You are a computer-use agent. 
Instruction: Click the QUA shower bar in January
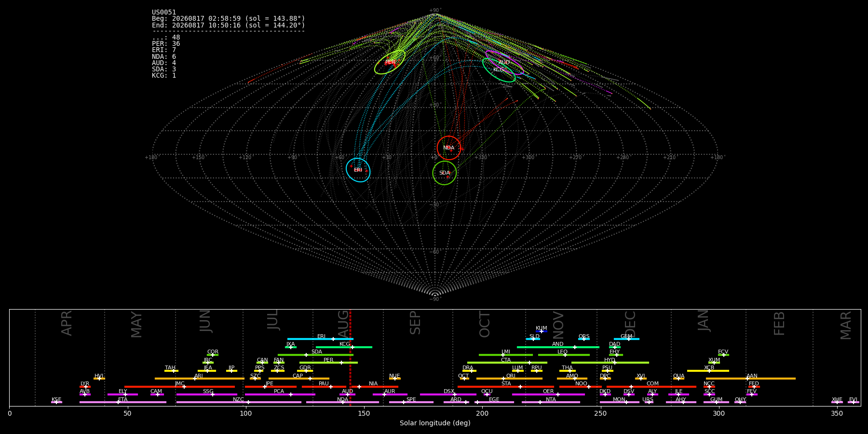678,379
